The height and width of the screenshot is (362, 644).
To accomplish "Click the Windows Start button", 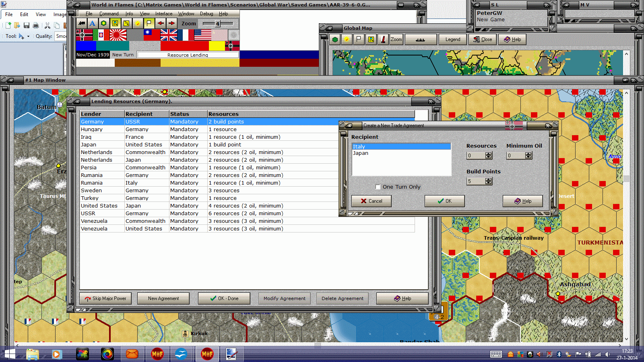I will pos(9,354).
